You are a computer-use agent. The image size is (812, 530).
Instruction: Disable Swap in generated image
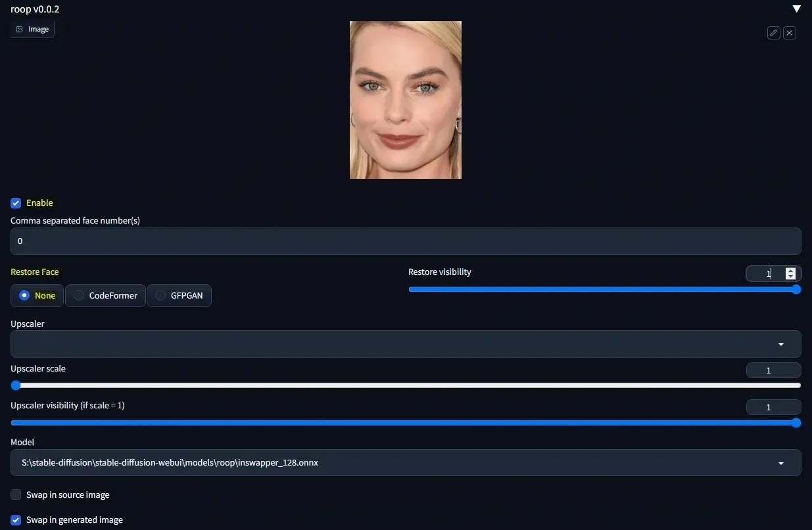click(x=15, y=519)
